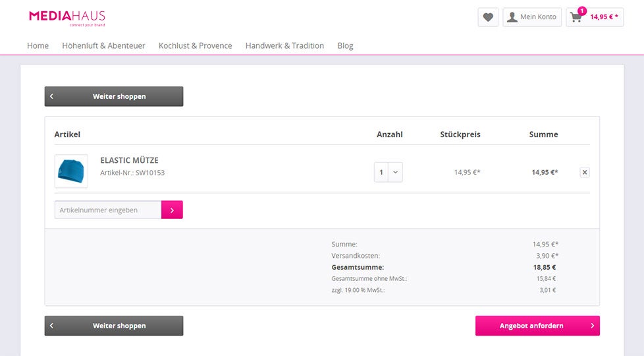
Task: Open Höhenluft & Abenteuer category
Action: [x=103, y=45]
